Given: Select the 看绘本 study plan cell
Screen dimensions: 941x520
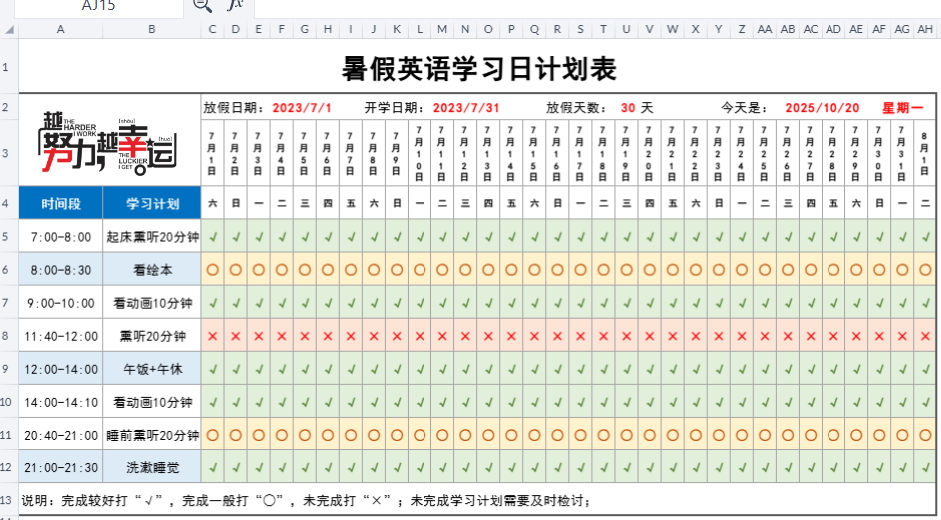Looking at the screenshot, I should point(151,270).
